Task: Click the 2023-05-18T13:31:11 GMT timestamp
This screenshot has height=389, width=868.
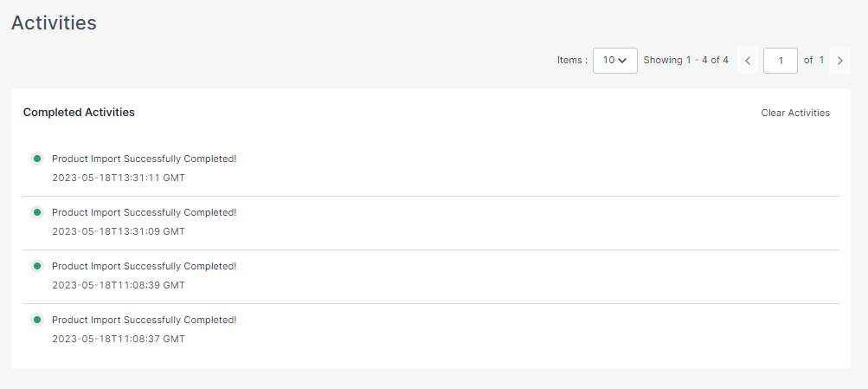Action: [x=119, y=178]
